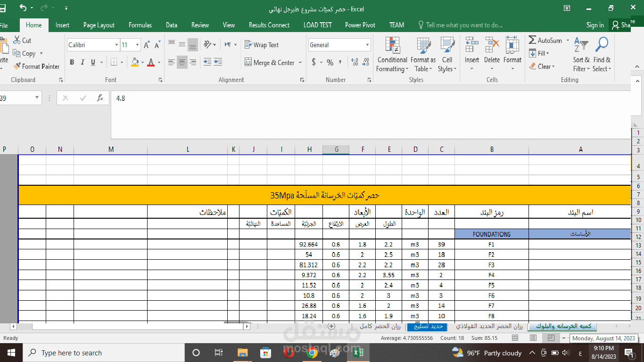Viewport: 644px width, 362px height.
Task: Click the Cut scissors icon
Action: click(x=17, y=41)
